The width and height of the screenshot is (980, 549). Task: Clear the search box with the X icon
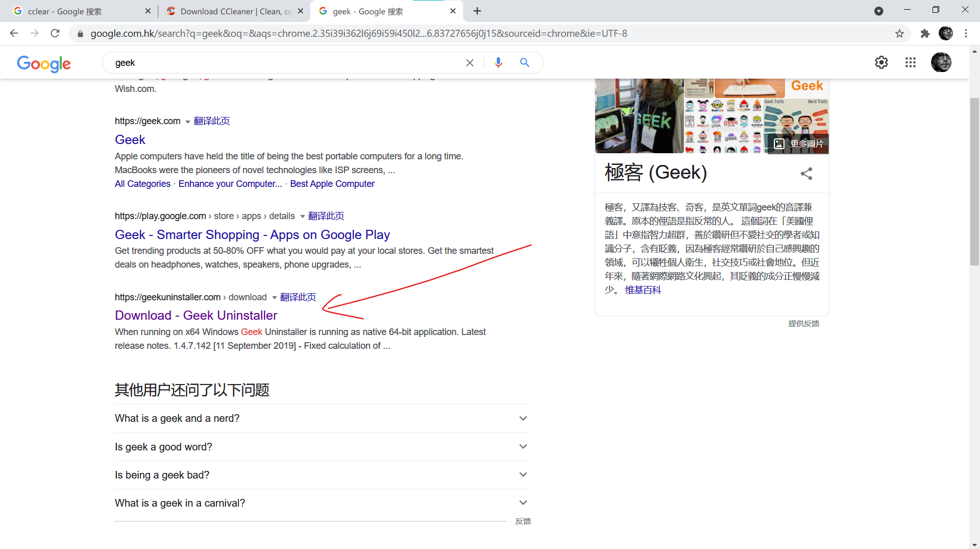click(470, 63)
